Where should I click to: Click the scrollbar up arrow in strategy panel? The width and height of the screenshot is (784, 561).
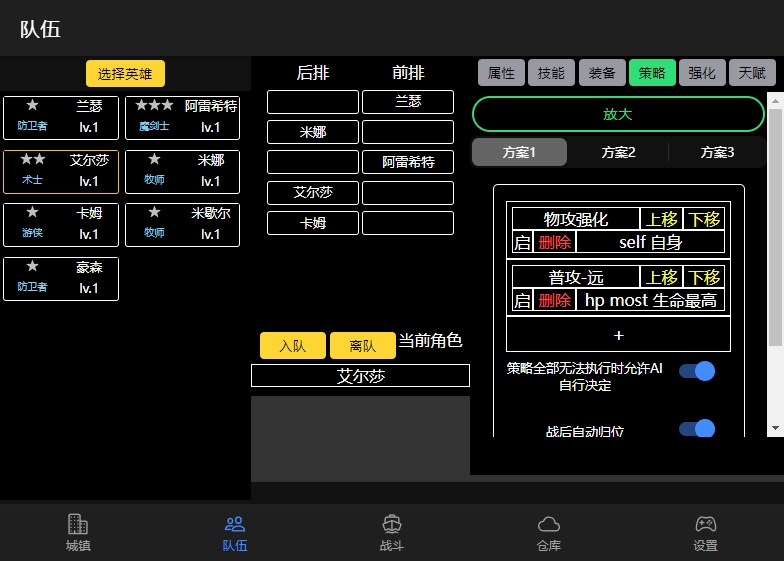tap(774, 100)
